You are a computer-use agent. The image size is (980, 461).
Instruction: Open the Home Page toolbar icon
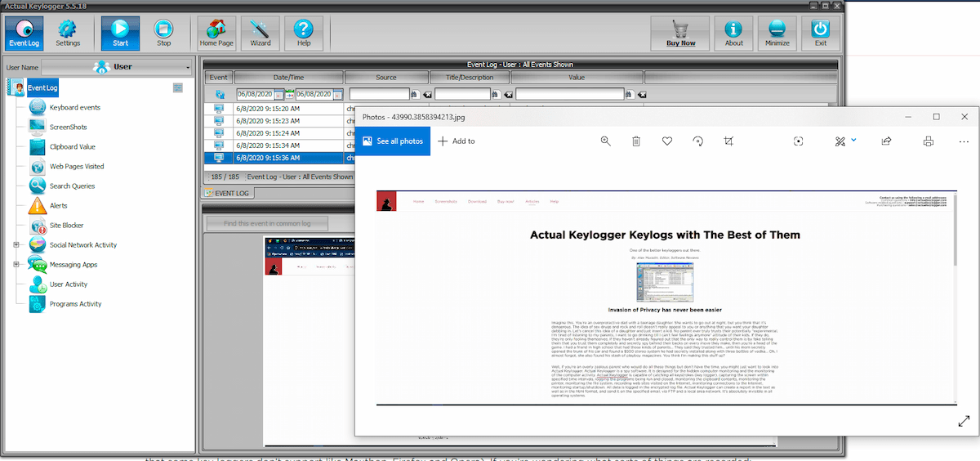point(216,34)
